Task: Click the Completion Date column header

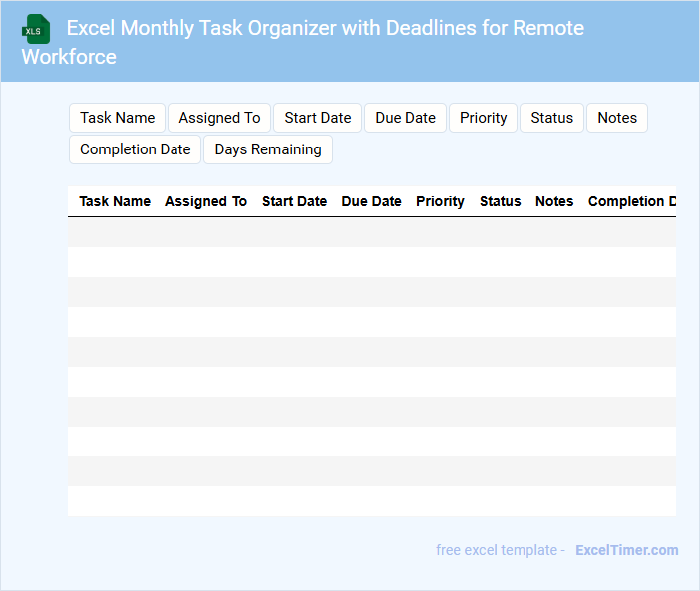Action: point(631,201)
